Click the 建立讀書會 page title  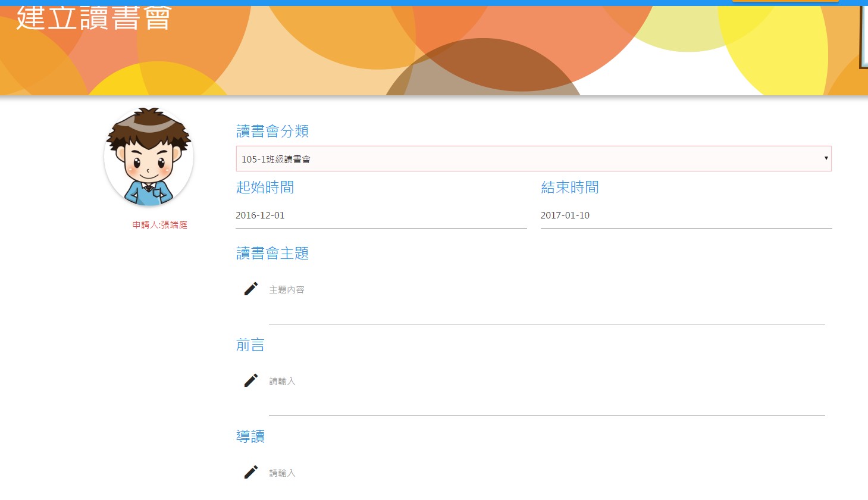(x=94, y=18)
